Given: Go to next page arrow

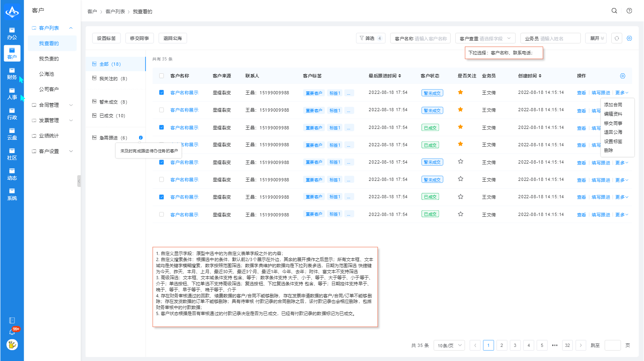Looking at the screenshot, I should 581,345.
